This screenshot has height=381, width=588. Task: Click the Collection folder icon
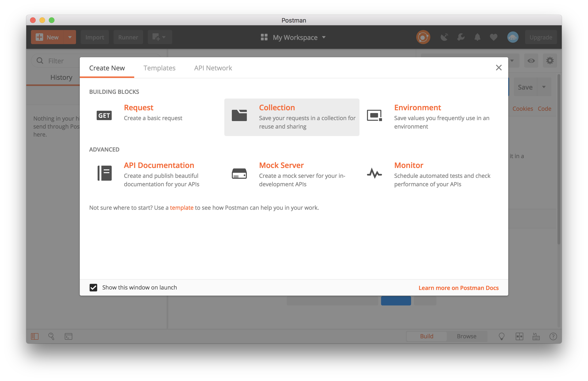pos(239,115)
